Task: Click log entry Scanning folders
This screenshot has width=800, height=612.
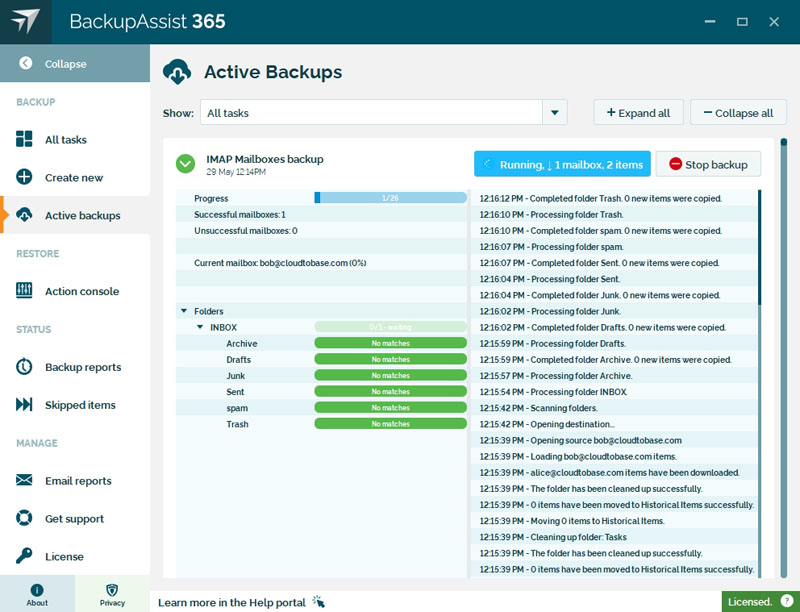Action: tap(614, 407)
